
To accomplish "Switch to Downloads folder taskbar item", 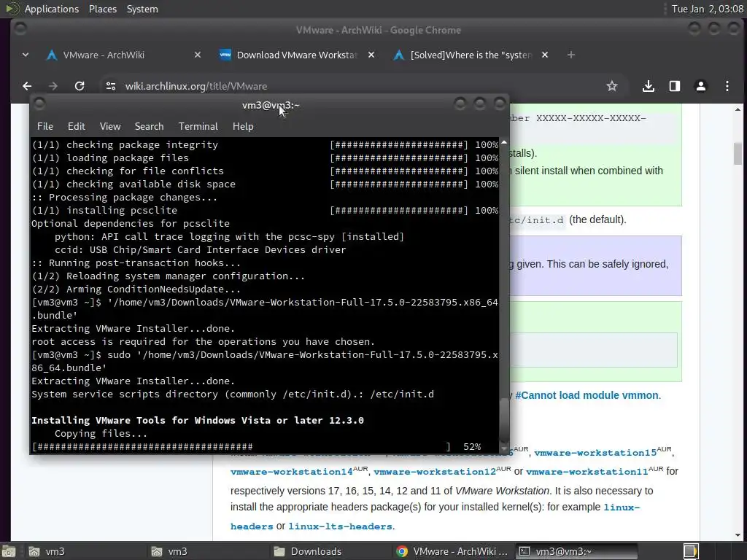I will pos(330,551).
